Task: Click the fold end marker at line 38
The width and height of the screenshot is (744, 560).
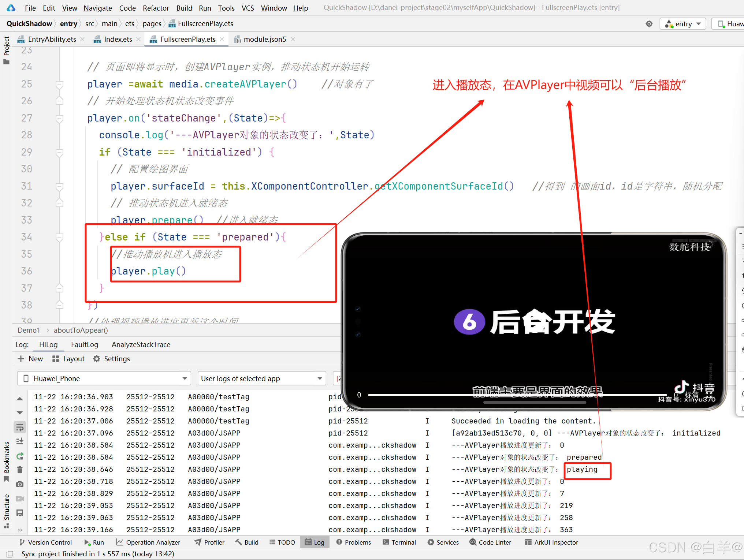Action: click(59, 305)
